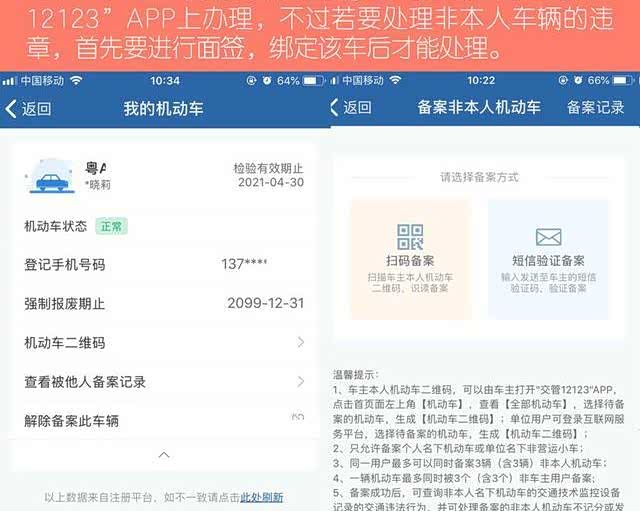The height and width of the screenshot is (511, 640).
Task: Open 机动车二维码 row chevron
Action: click(x=300, y=343)
